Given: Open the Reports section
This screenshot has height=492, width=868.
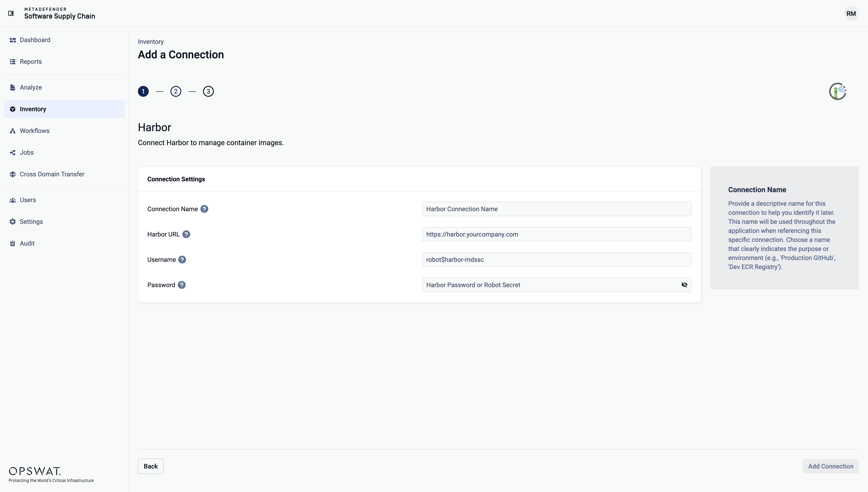Looking at the screenshot, I should click(64, 61).
